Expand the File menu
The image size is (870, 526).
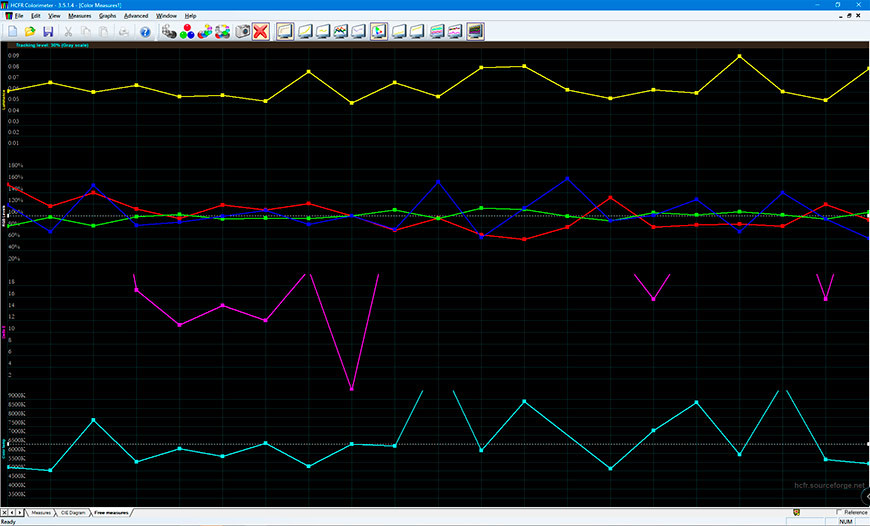click(20, 16)
